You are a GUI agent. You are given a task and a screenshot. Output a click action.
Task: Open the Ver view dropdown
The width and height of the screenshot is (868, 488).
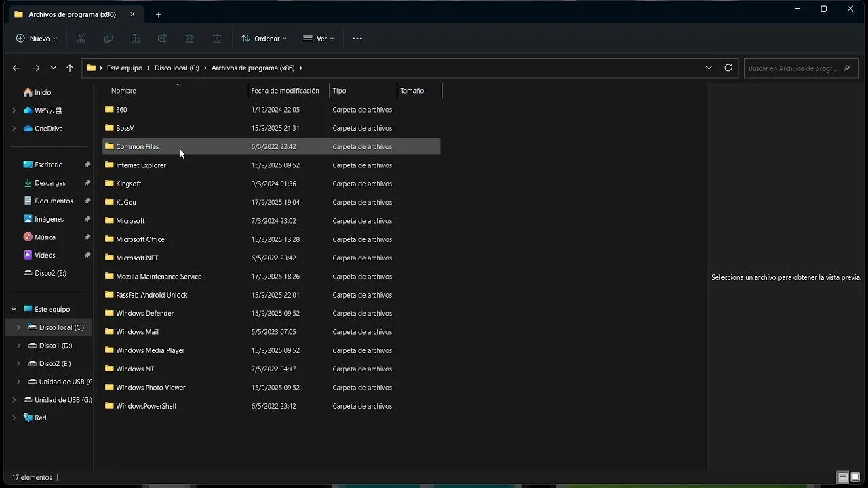tap(318, 39)
